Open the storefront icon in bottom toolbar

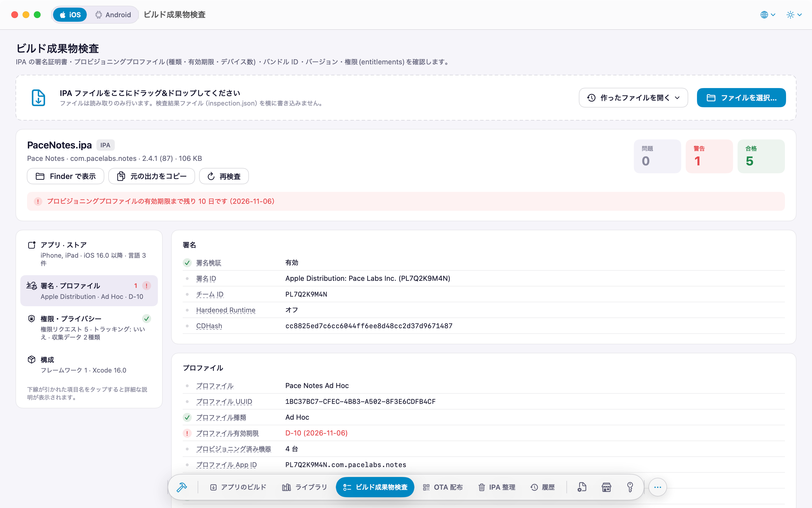click(x=606, y=487)
